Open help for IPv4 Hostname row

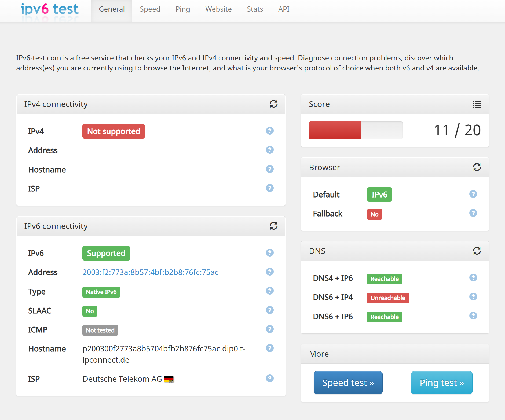[270, 169]
